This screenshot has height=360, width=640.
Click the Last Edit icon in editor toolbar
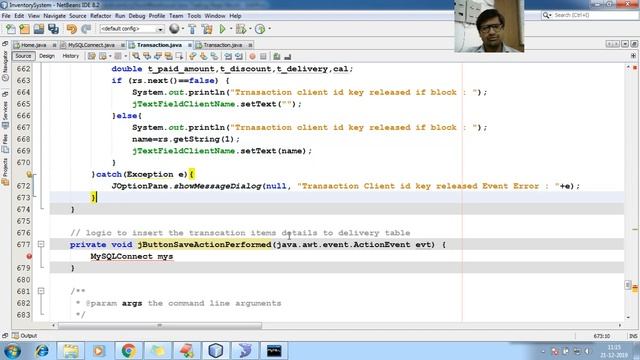92,56
